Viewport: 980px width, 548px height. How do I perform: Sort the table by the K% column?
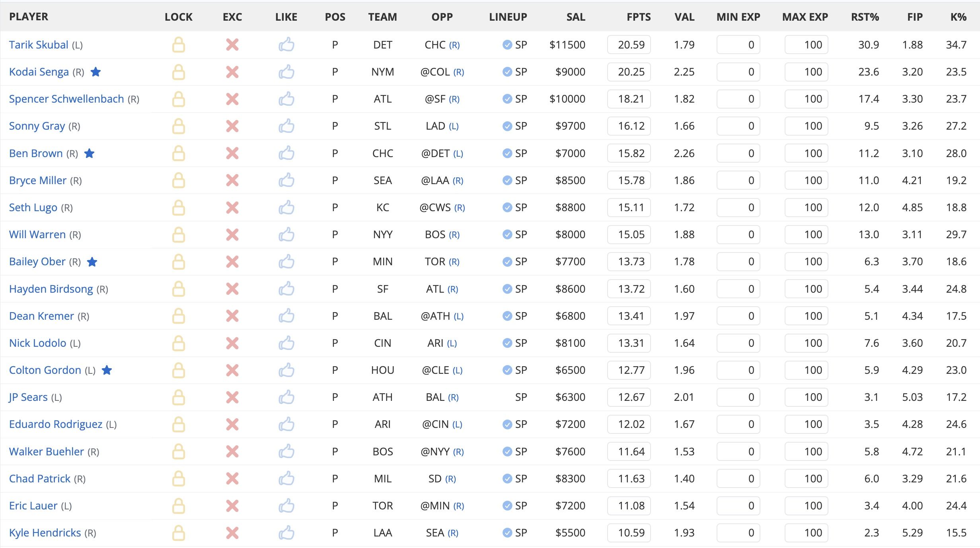pos(959,17)
